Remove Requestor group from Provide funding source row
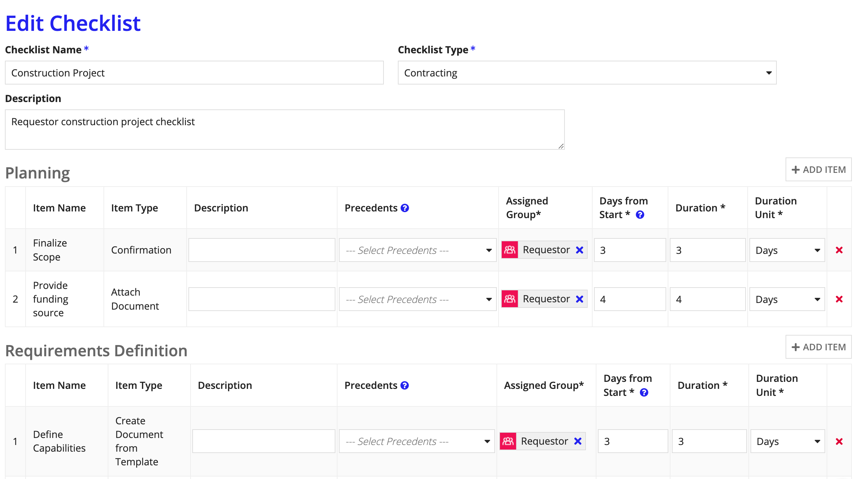 coord(580,299)
